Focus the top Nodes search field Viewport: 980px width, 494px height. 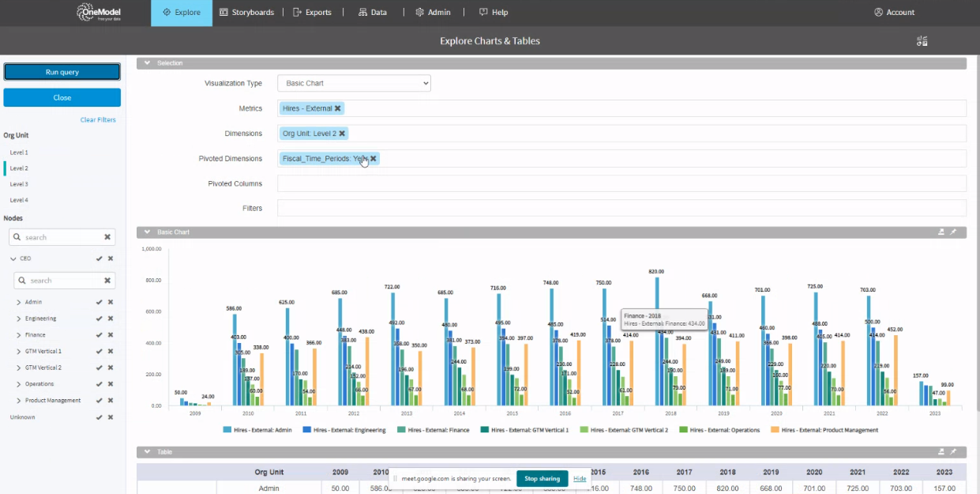pyautogui.click(x=62, y=237)
